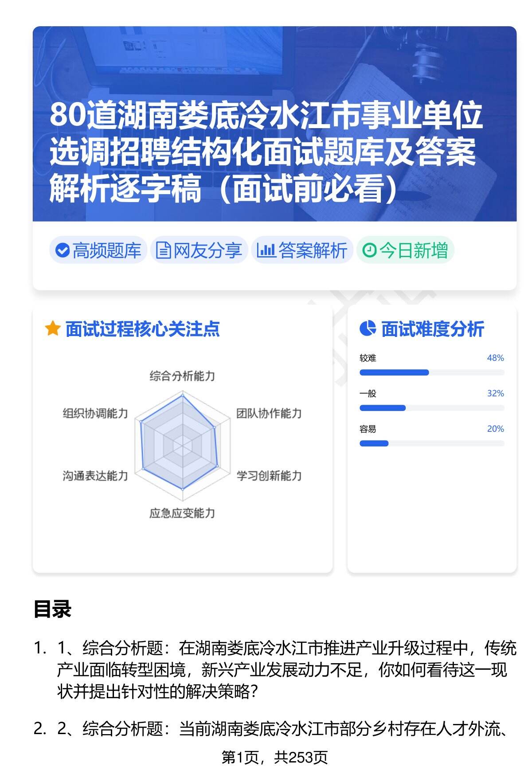Click the 较难 48% progress bar

[x=431, y=372]
